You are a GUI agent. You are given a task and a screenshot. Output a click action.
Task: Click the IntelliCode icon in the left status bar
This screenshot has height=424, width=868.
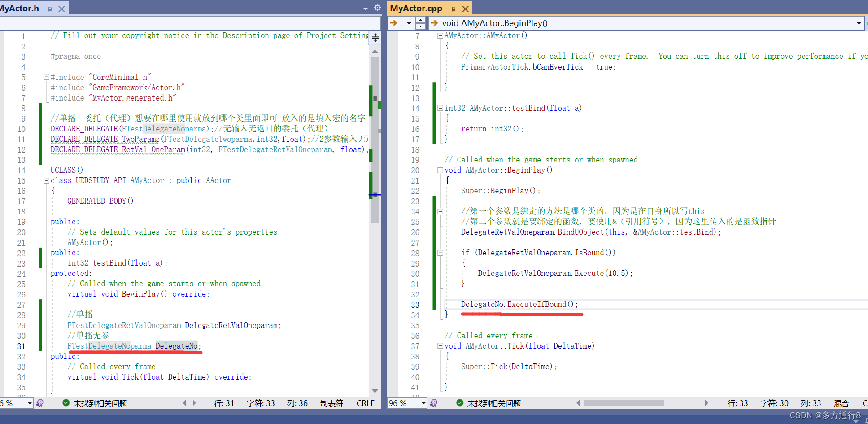(40, 403)
